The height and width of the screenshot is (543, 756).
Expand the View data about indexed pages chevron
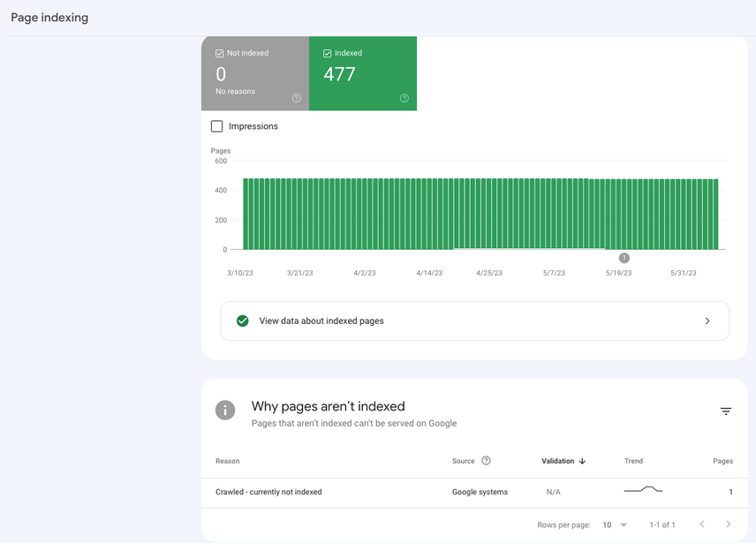707,321
